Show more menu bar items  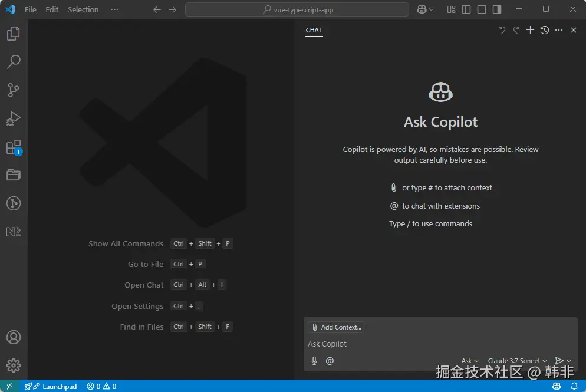coord(115,9)
